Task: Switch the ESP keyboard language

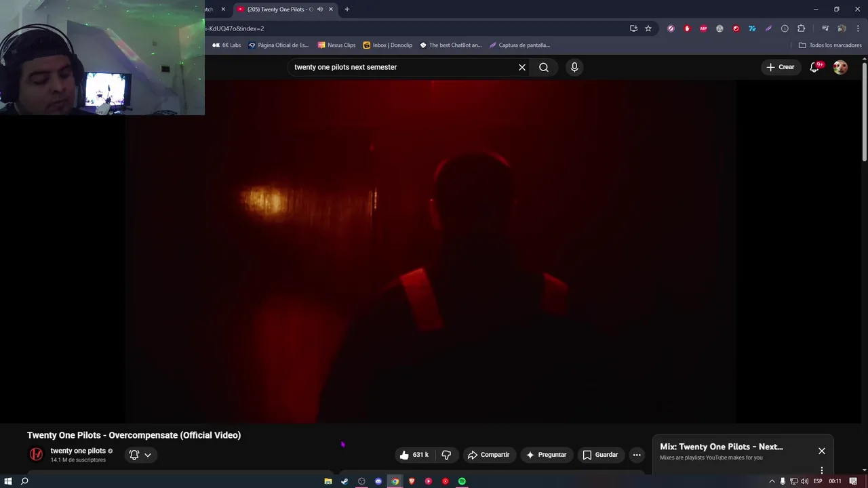Action: [x=818, y=481]
